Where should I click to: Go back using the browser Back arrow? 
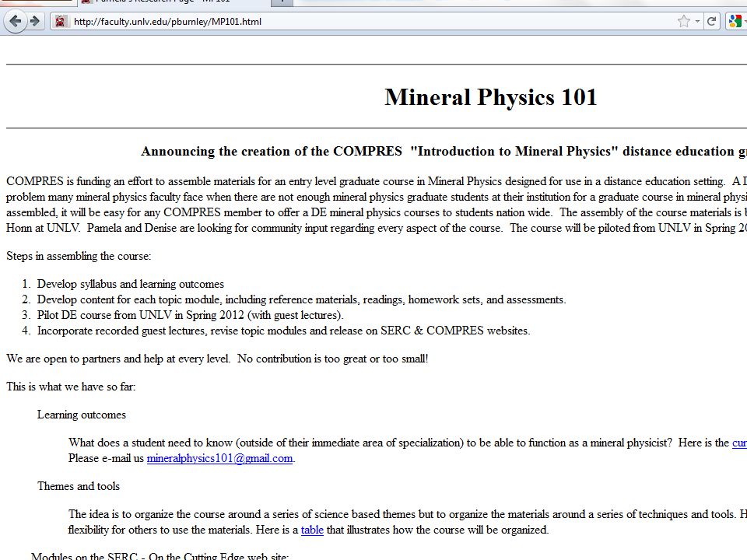(x=16, y=21)
